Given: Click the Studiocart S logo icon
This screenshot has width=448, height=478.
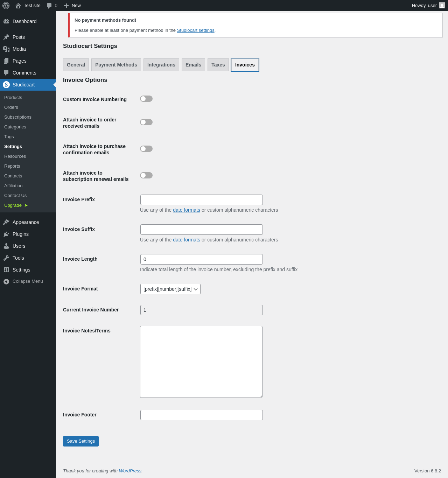Looking at the screenshot, I should point(6,85).
